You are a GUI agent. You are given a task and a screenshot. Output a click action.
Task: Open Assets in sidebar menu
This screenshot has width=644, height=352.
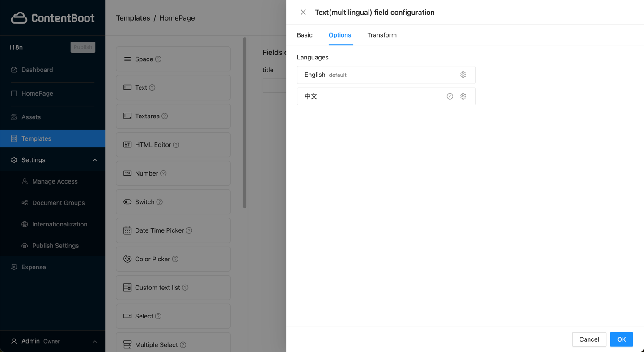point(53,117)
